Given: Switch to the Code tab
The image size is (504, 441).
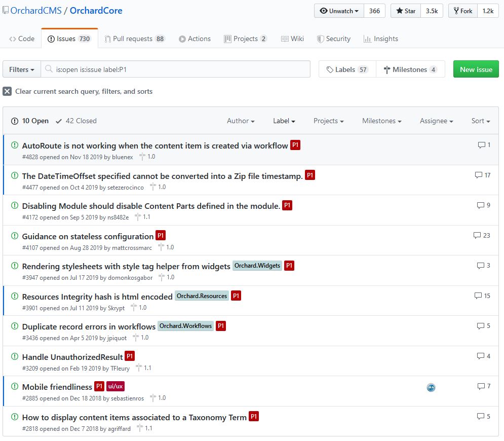Looking at the screenshot, I should click(22, 39).
